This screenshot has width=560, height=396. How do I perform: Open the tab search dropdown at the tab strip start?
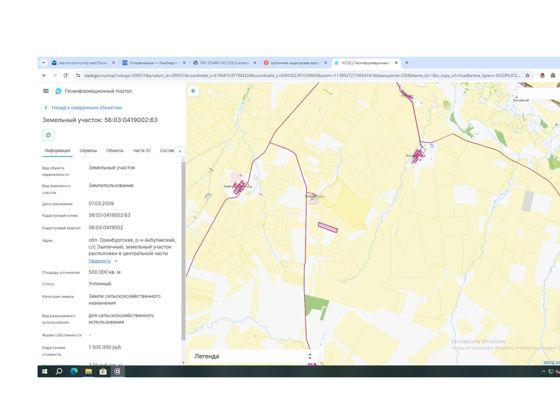point(44,62)
